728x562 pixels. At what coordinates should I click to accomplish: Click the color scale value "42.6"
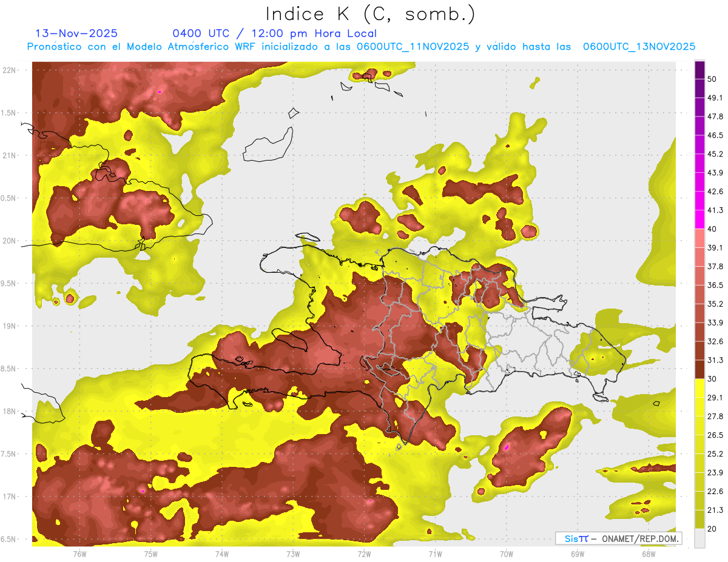tap(716, 192)
